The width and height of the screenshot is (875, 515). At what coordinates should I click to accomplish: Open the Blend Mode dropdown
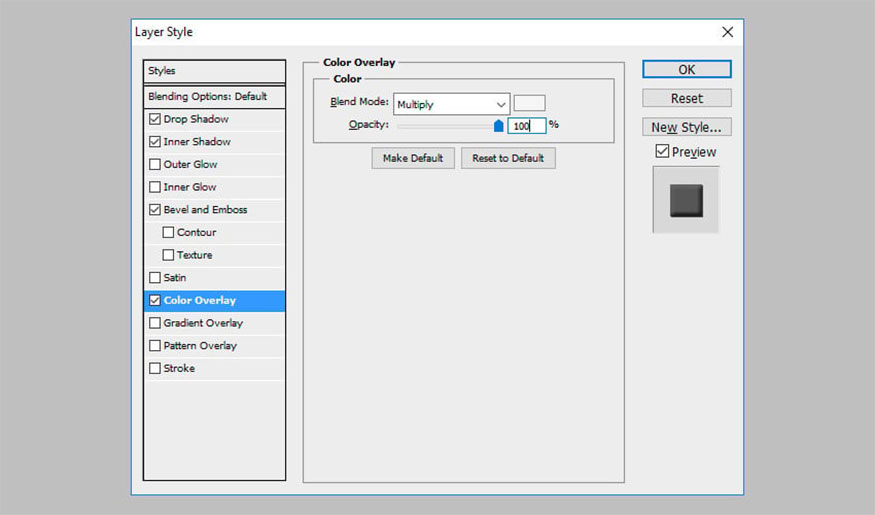(451, 104)
